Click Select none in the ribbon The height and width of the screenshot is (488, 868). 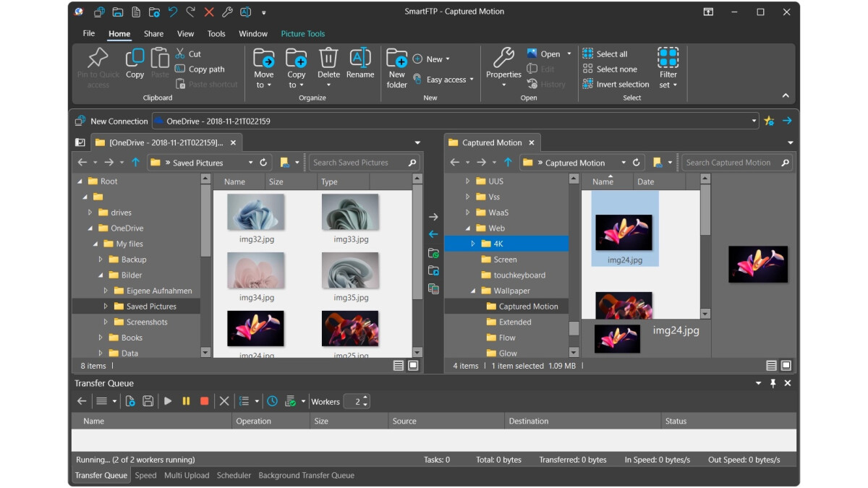610,69
